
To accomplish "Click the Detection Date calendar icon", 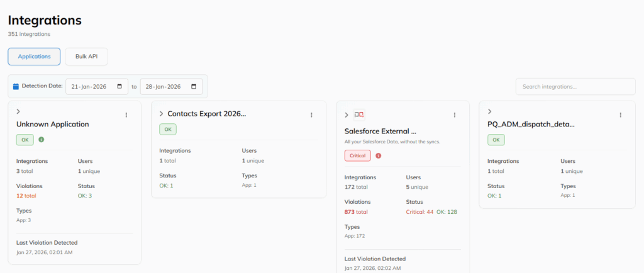I will tap(16, 86).
